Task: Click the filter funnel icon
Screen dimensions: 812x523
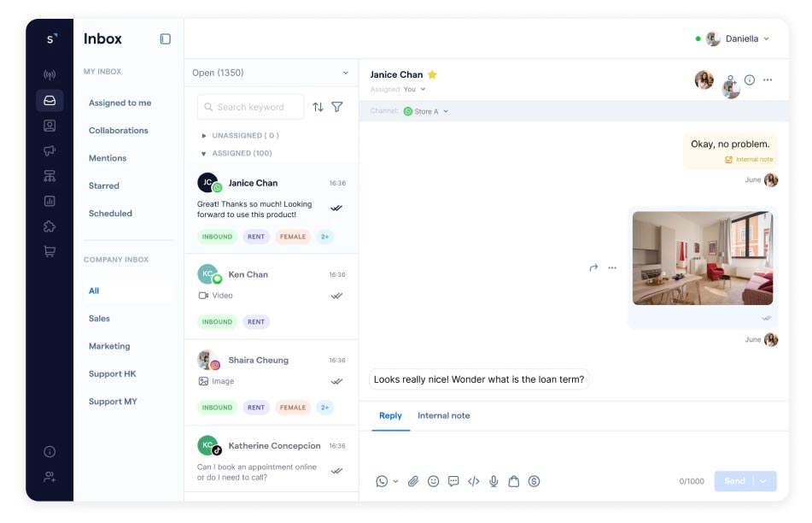Action: click(337, 107)
